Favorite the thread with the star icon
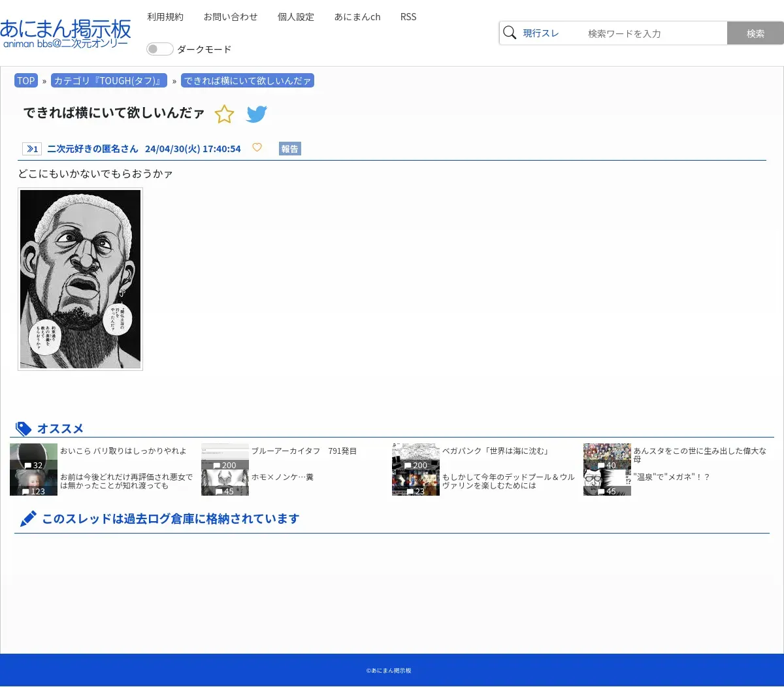Screen dimensions: 784x687 [224, 114]
